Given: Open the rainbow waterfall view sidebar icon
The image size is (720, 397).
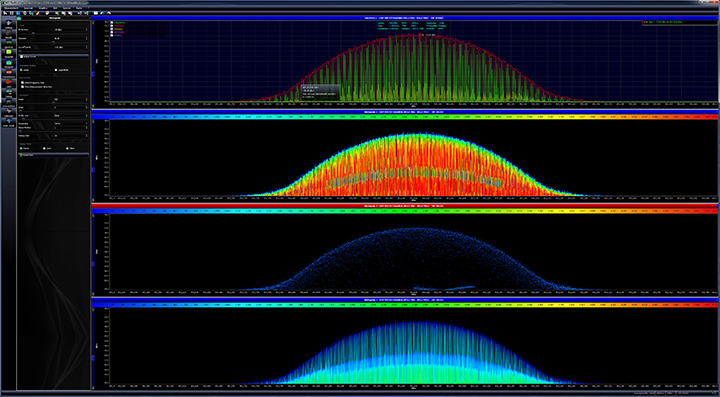Looking at the screenshot, I should pos(8,73).
